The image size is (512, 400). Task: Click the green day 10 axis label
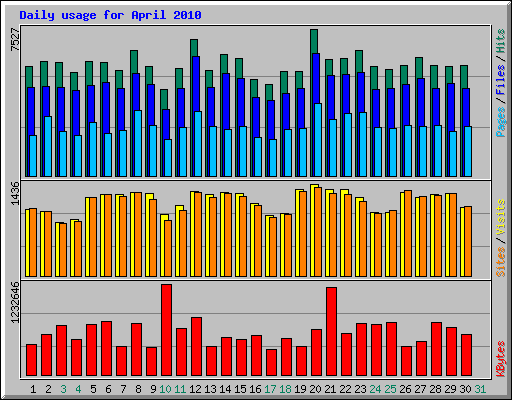tap(165, 389)
